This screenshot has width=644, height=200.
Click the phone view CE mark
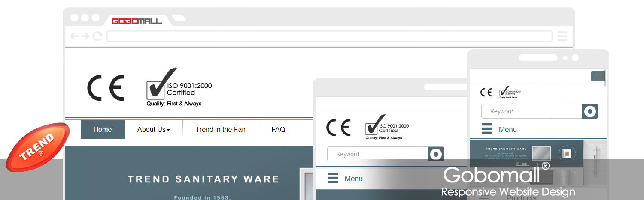point(486,92)
